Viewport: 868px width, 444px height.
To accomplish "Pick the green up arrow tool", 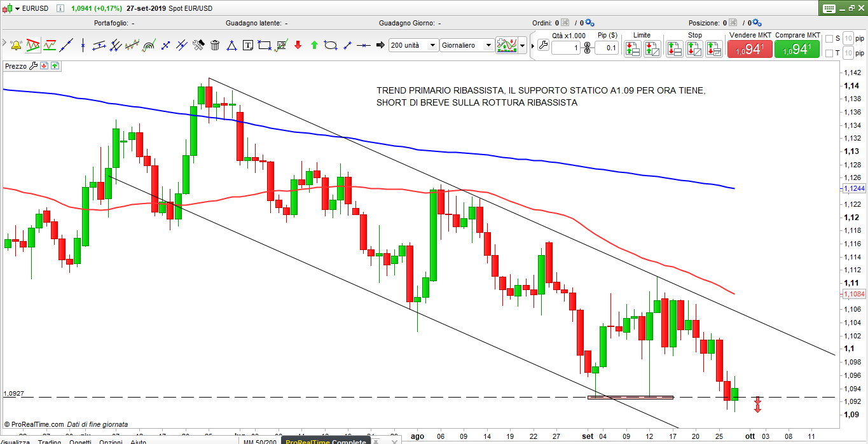I will [314, 45].
